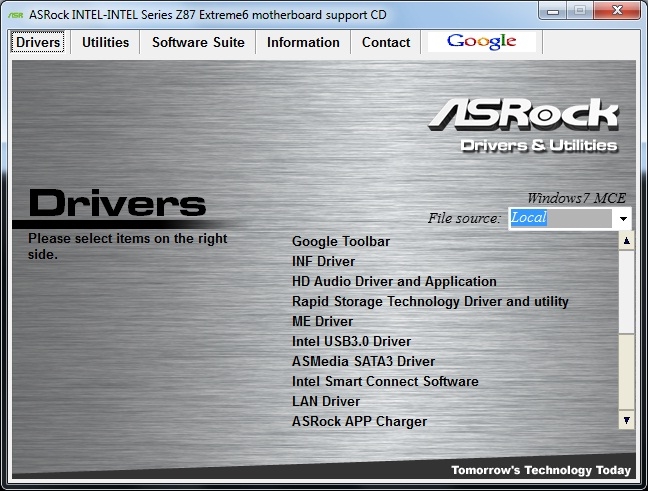Click the ASRock icon in title bar
Image resolution: width=648 pixels, height=491 pixels.
pyautogui.click(x=16, y=15)
